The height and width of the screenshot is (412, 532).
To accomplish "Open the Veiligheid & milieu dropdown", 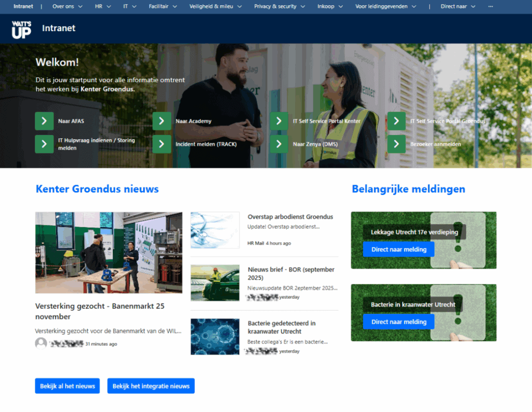I will coord(216,6).
